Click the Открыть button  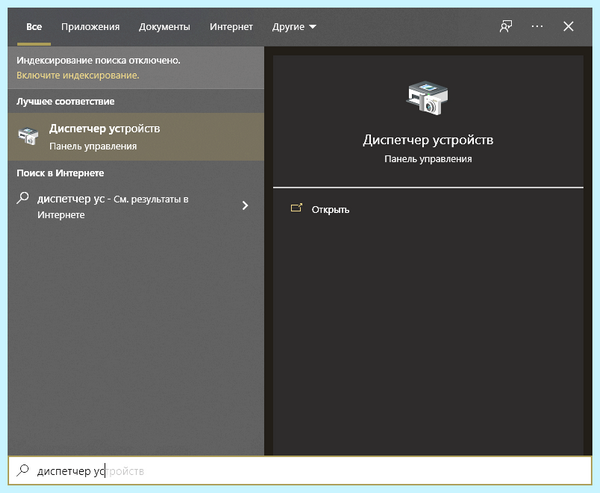(330, 210)
